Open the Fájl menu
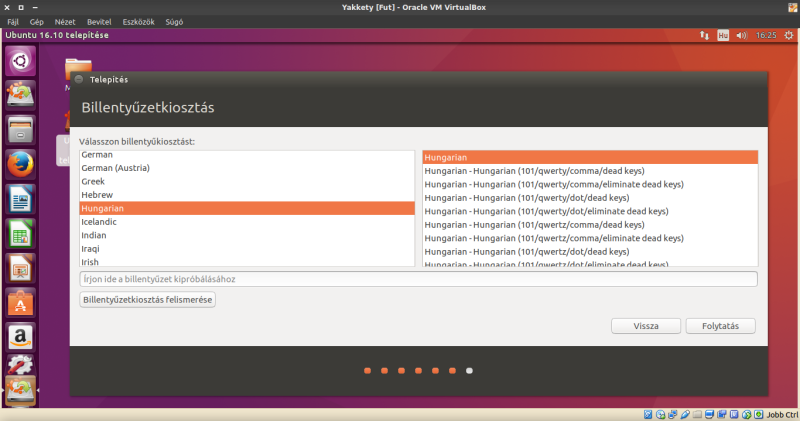The width and height of the screenshot is (800, 421). pos(13,20)
